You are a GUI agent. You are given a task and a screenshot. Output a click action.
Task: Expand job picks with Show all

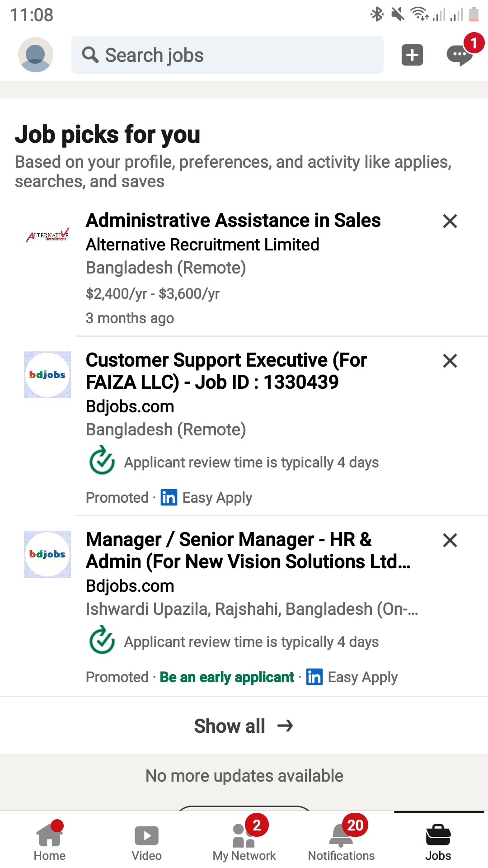pos(244,726)
